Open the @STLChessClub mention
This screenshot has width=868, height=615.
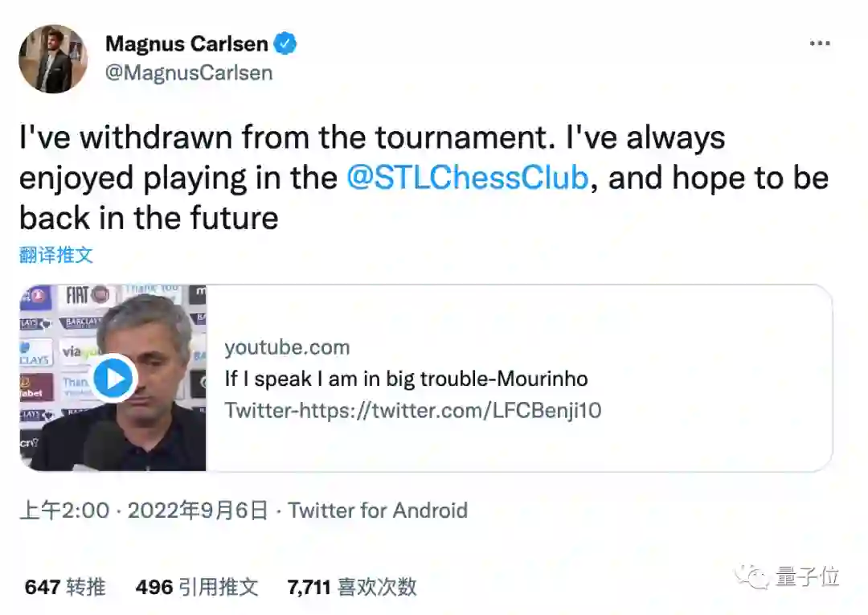pos(467,178)
